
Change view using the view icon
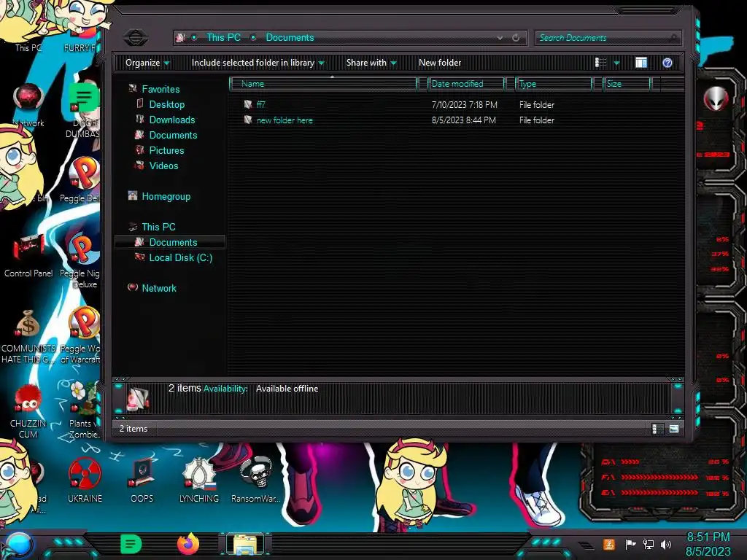click(x=601, y=63)
